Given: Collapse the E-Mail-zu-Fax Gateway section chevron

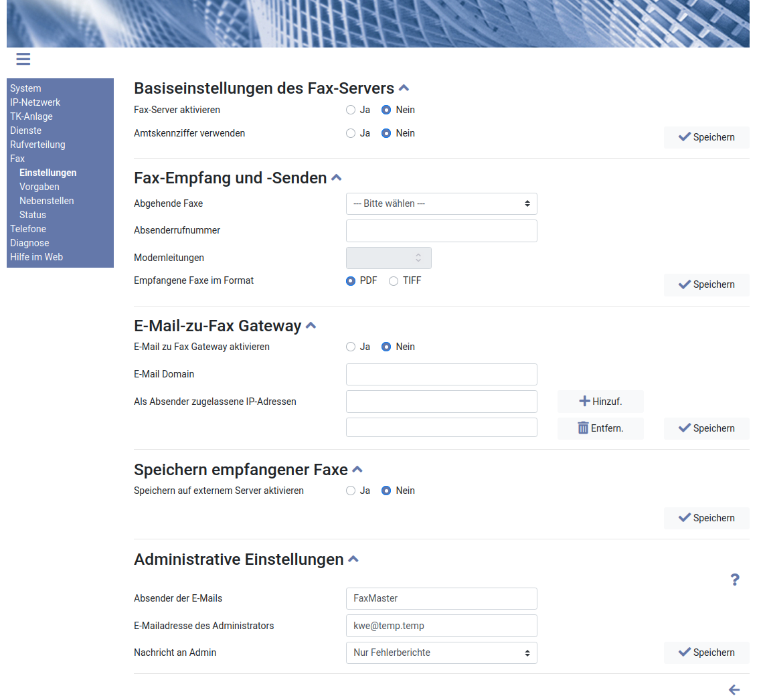Looking at the screenshot, I should [x=311, y=326].
